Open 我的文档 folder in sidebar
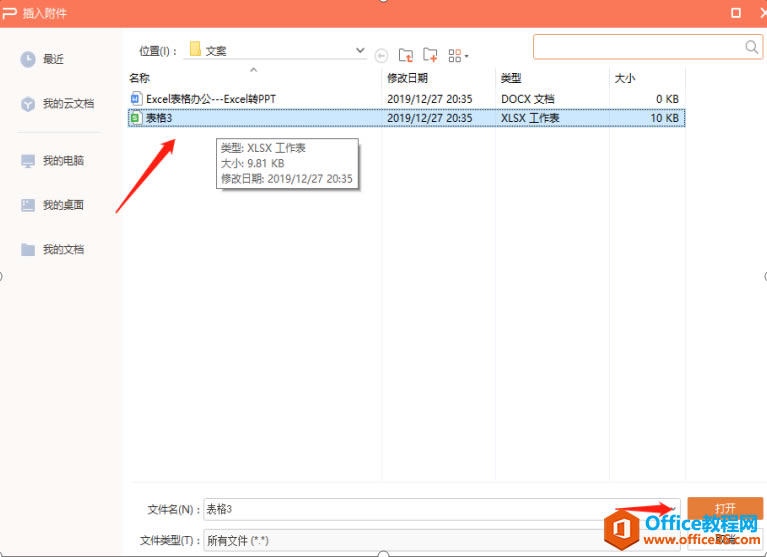 pyautogui.click(x=52, y=249)
